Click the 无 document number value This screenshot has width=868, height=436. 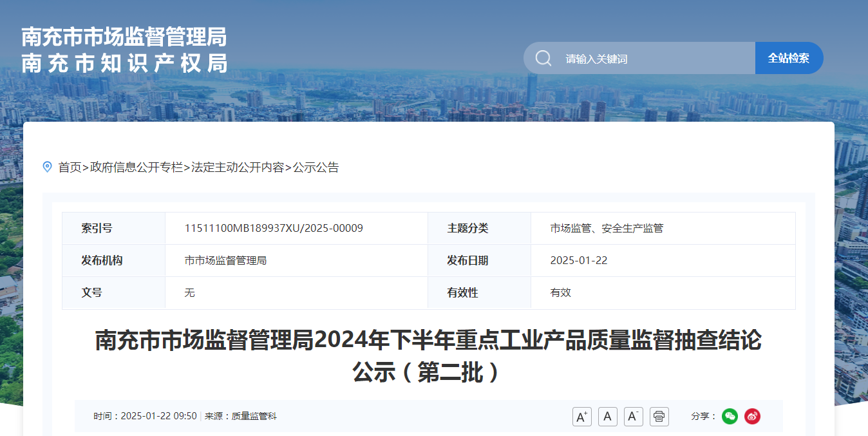[x=190, y=292]
